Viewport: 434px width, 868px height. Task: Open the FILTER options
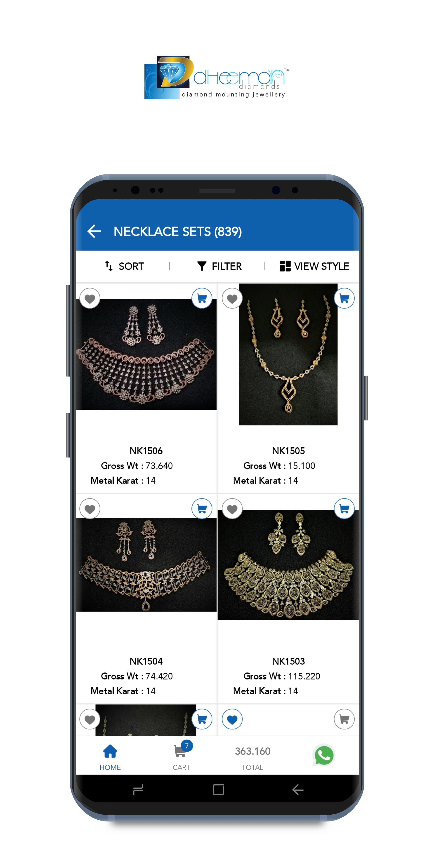219,266
